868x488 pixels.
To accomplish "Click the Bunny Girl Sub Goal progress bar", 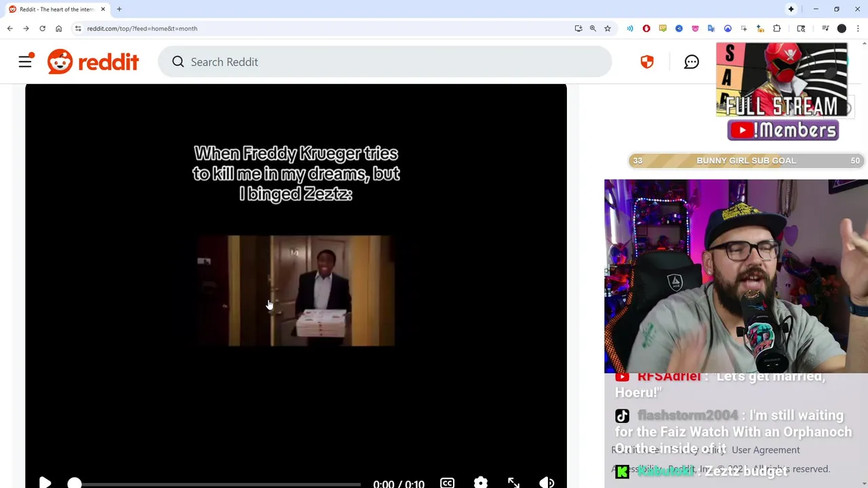I will [x=746, y=161].
